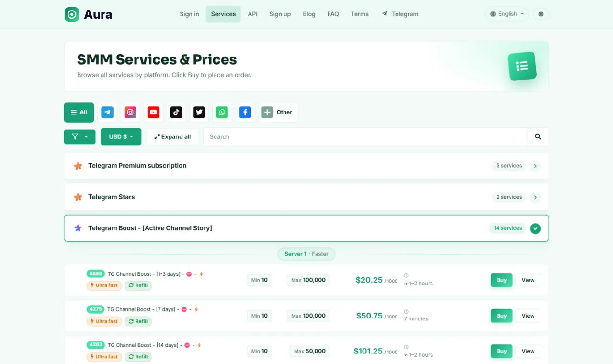The image size is (613, 364).
Task: Buy the TG Channel Boost [7 days] service
Action: click(501, 316)
